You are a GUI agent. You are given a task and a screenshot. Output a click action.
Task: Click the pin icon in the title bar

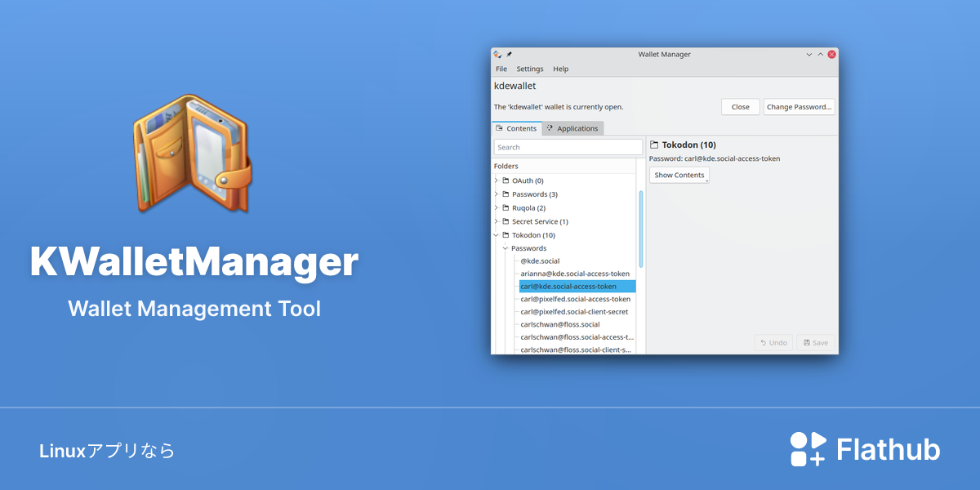pyautogui.click(x=510, y=54)
